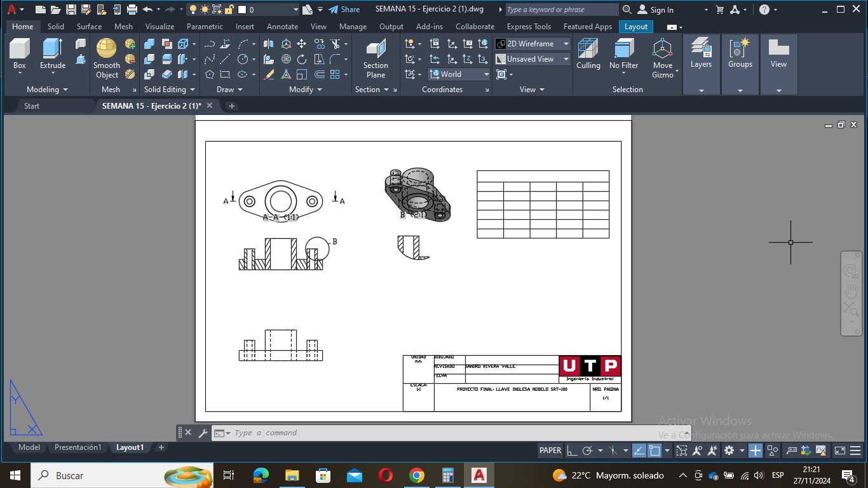Image resolution: width=868 pixels, height=488 pixels.
Task: Click the Share button in title bar
Action: [344, 10]
